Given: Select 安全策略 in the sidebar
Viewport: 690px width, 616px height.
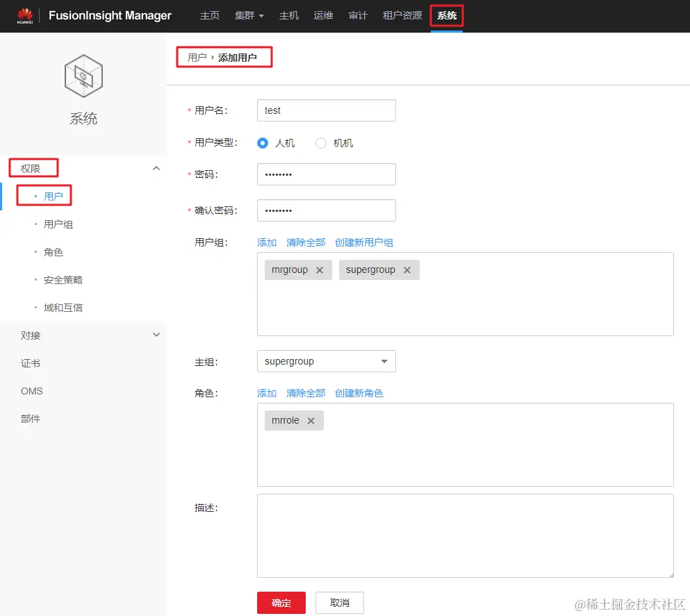Looking at the screenshot, I should [63, 280].
